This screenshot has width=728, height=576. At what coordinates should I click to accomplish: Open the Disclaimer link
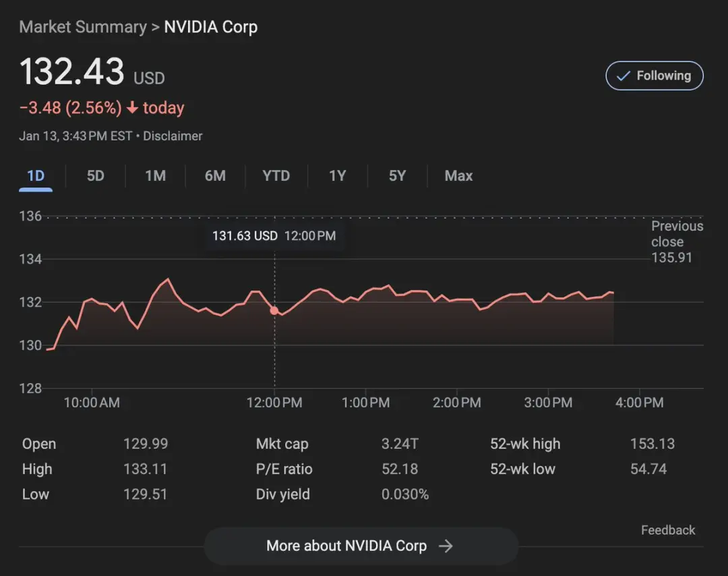(173, 136)
